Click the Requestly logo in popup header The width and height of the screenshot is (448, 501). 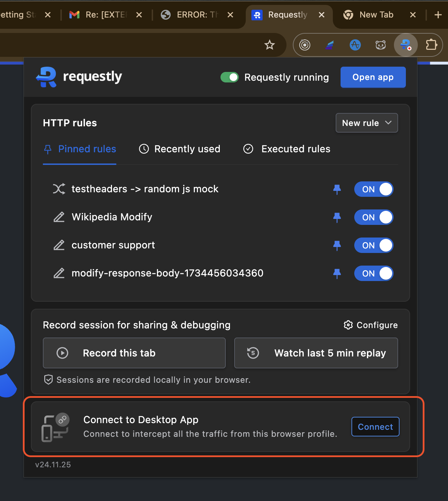click(x=79, y=77)
